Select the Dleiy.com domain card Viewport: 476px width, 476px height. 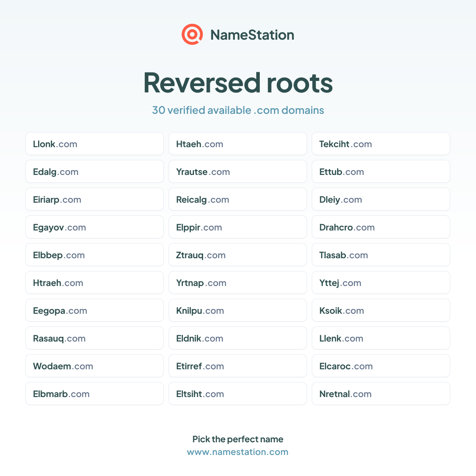pos(381,199)
